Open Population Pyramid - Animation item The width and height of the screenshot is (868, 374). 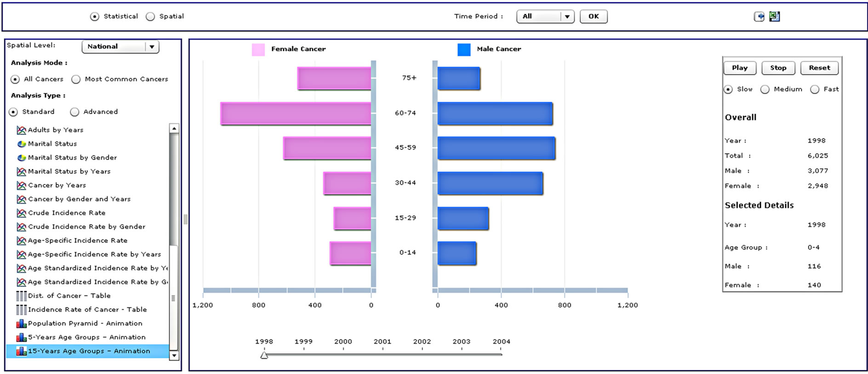85,323
